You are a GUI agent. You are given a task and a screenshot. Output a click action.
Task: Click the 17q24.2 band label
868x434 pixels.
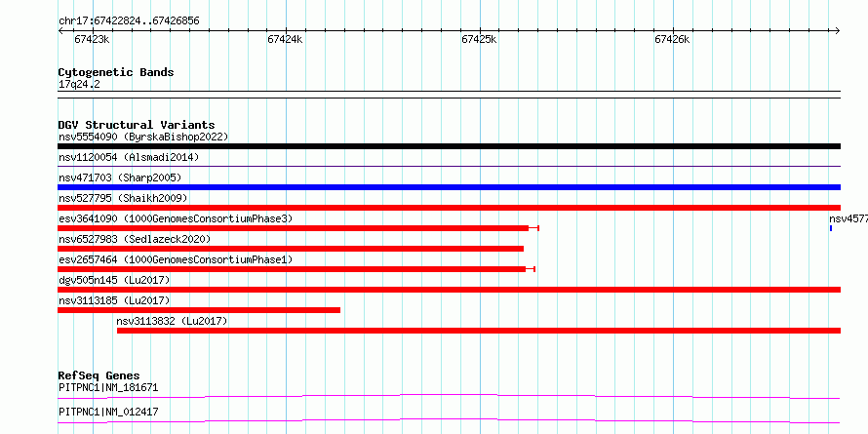tap(79, 85)
